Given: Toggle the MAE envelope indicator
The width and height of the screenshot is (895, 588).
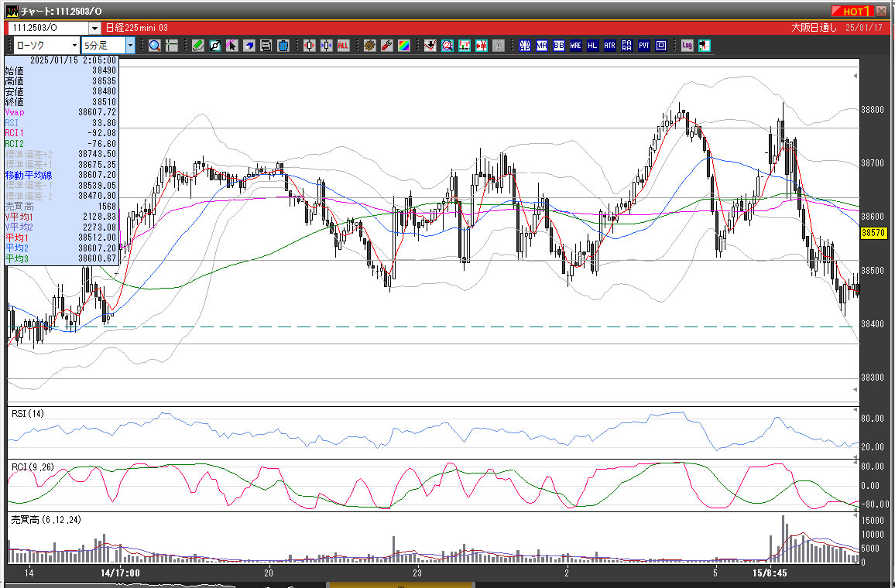Looking at the screenshot, I should (575, 46).
